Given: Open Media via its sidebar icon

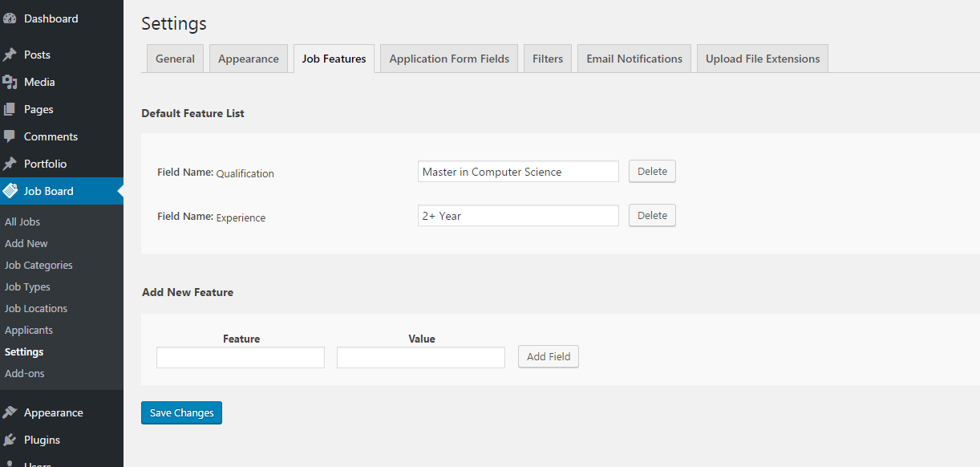Looking at the screenshot, I should [10, 82].
